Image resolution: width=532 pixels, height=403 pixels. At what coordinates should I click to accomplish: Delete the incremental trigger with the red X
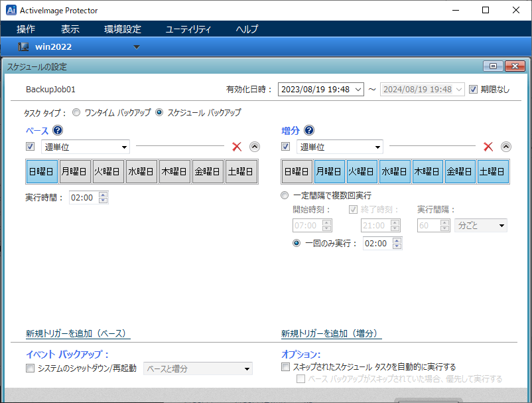pos(488,147)
